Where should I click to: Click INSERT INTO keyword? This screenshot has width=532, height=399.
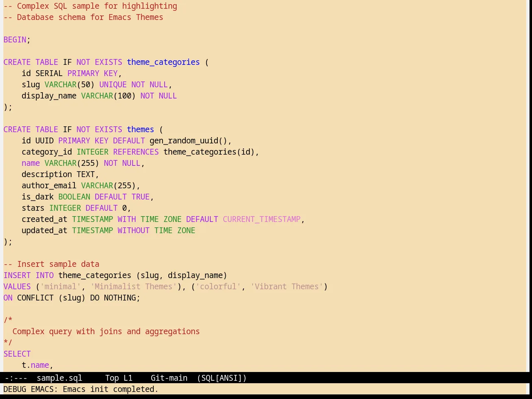29,275
